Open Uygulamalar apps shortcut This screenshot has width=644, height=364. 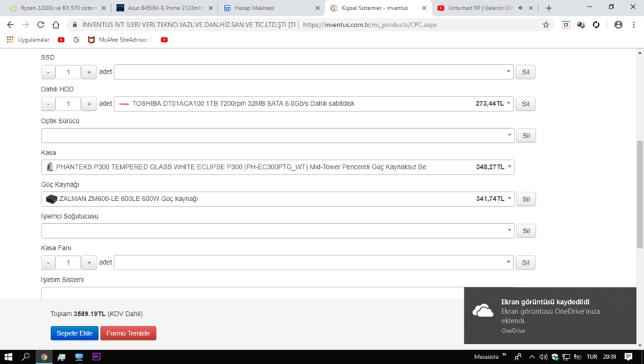tap(28, 40)
